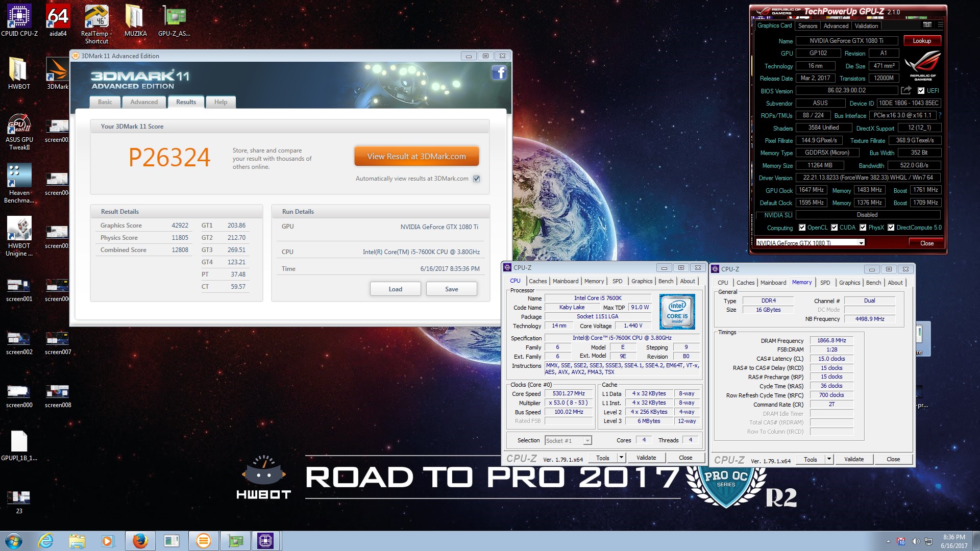The height and width of the screenshot is (551, 980).
Task: Open the Validation tab in GPU-Z
Action: tap(866, 26)
